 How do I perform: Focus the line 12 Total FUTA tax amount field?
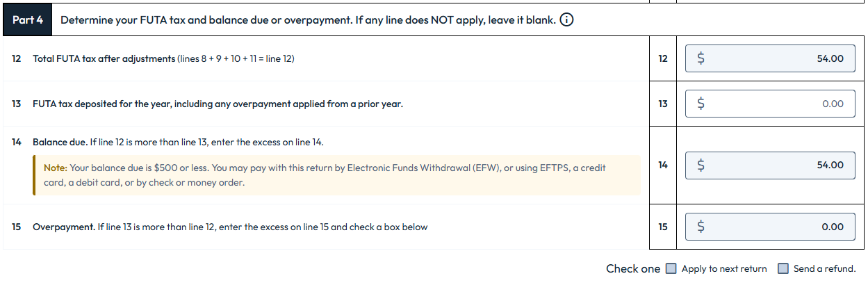(x=778, y=58)
